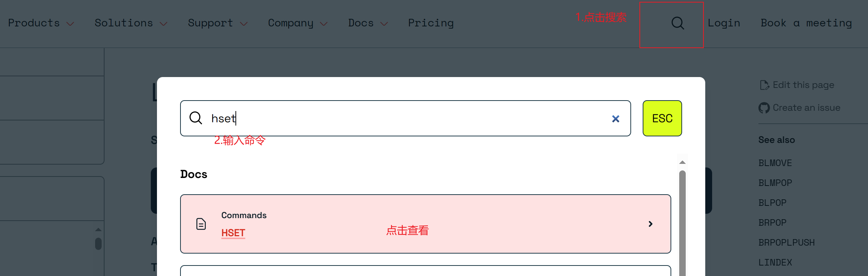Click the magnifier icon inside the search box
The image size is (868, 276).
196,118
